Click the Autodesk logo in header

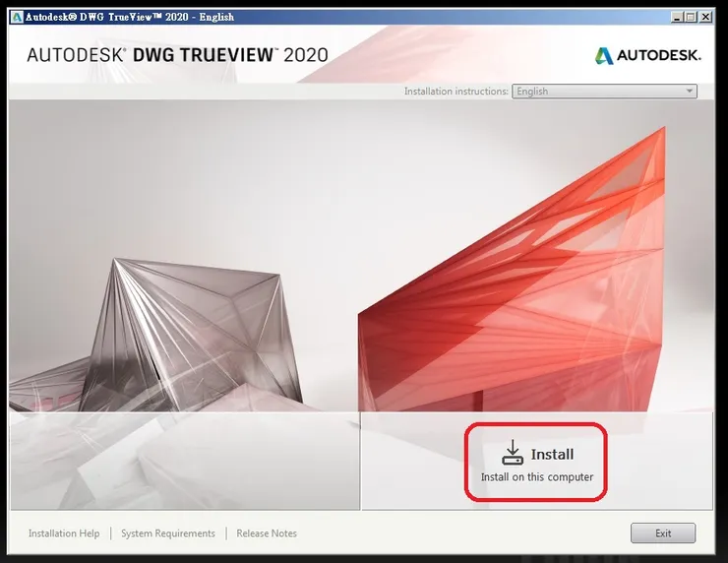647,56
